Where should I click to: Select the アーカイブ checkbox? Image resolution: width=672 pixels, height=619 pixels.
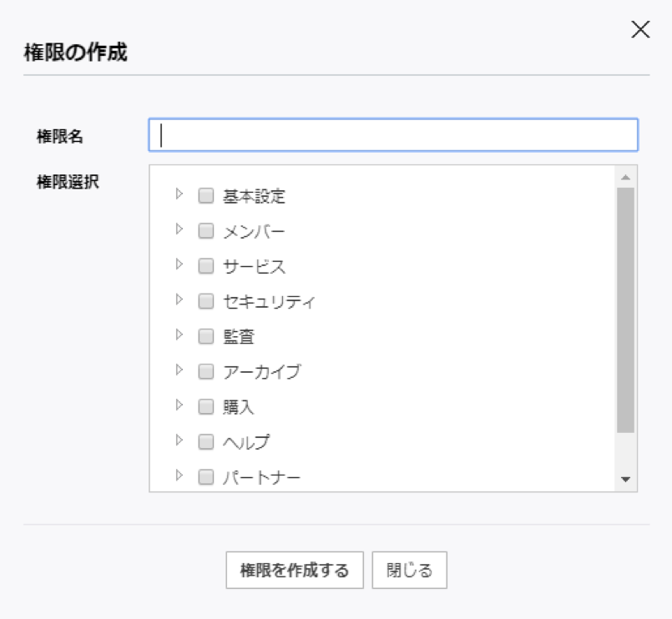(205, 371)
